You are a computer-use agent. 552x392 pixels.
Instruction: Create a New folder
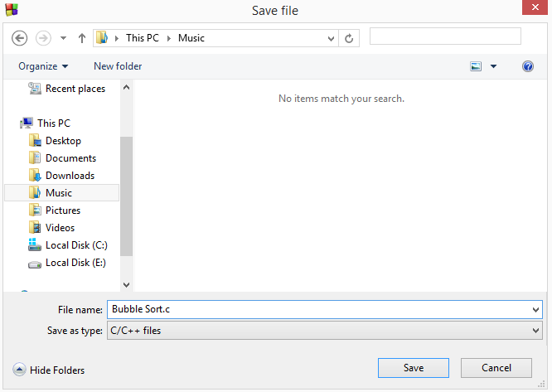[x=118, y=66]
